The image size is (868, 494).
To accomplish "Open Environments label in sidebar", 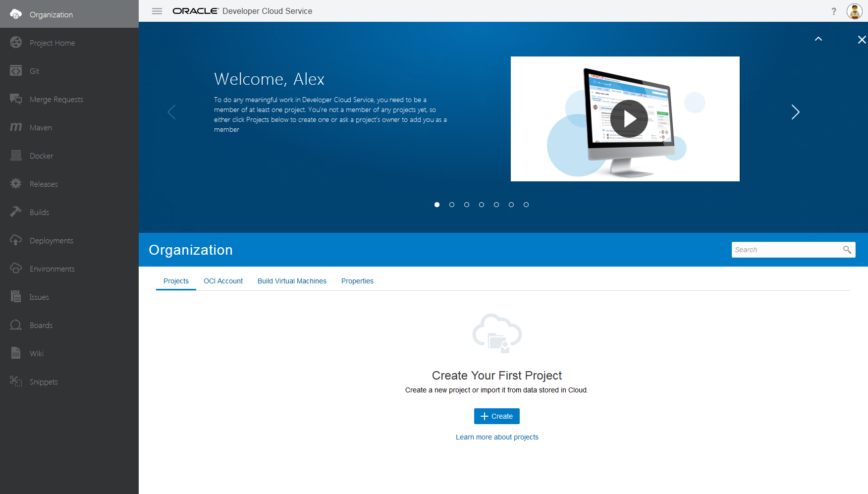I will 52,269.
